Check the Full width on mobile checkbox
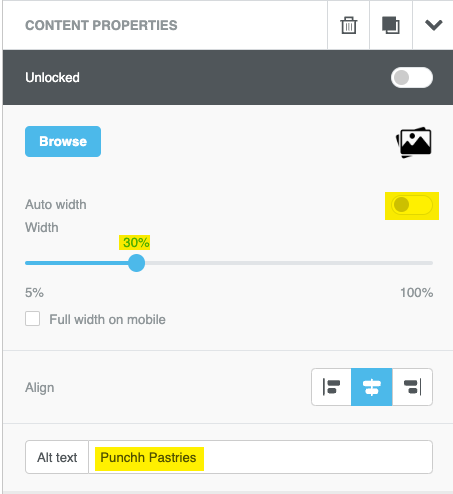The width and height of the screenshot is (453, 494). tap(32, 319)
